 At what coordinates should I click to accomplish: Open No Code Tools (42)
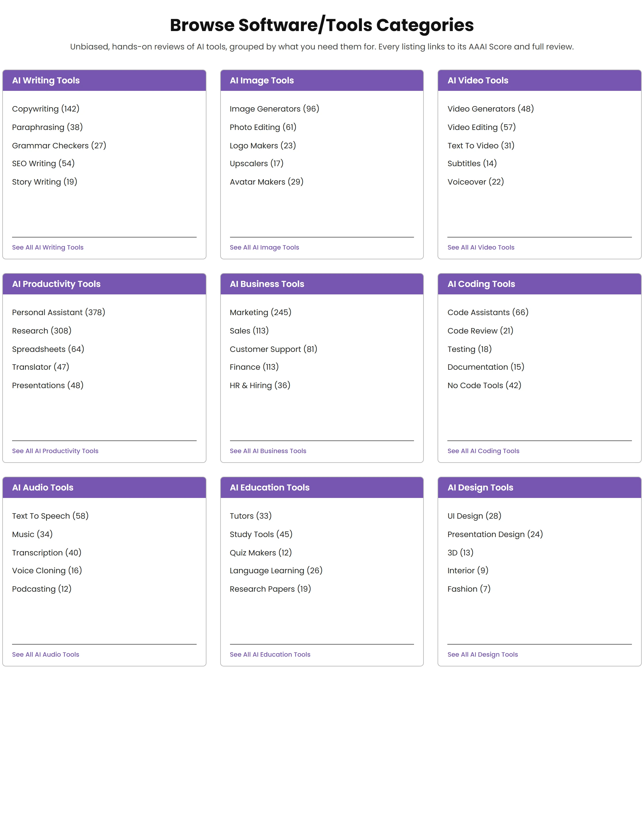484,385
